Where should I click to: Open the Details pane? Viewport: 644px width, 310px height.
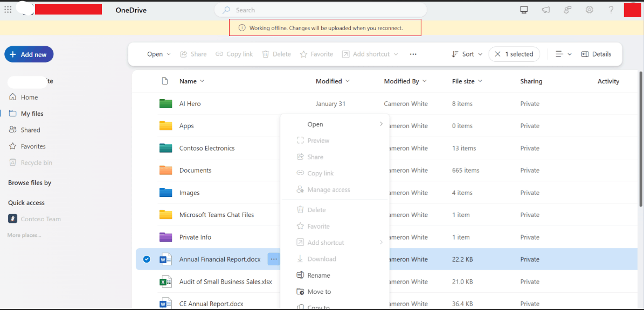coord(596,54)
